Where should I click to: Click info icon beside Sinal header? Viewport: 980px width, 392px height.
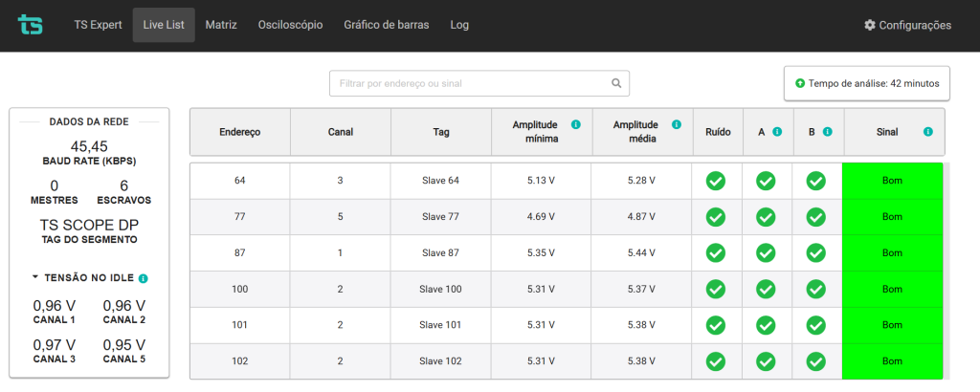(928, 132)
